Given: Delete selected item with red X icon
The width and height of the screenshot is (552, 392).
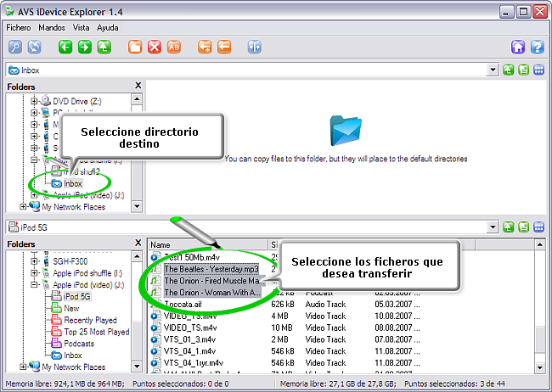Looking at the screenshot, I should (155, 47).
